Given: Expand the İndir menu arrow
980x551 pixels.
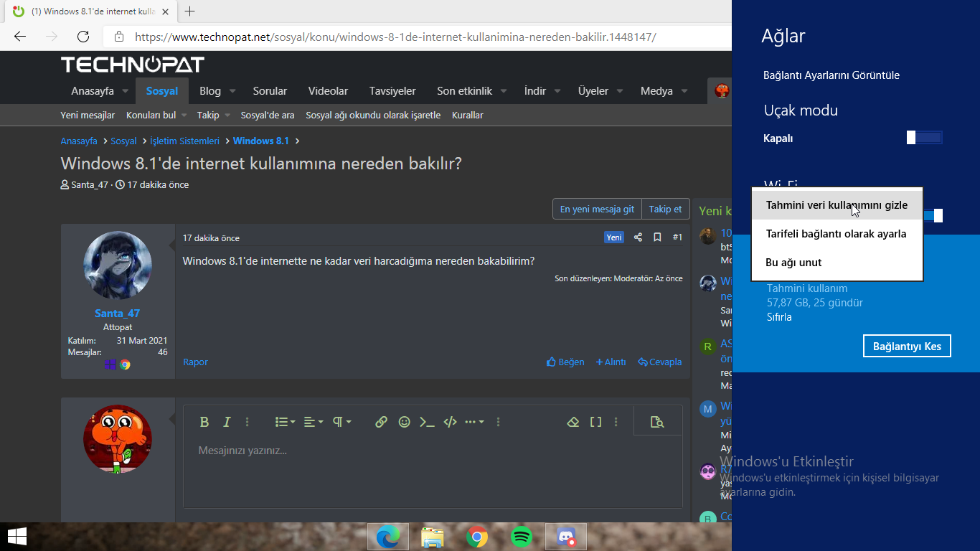Looking at the screenshot, I should (x=557, y=91).
